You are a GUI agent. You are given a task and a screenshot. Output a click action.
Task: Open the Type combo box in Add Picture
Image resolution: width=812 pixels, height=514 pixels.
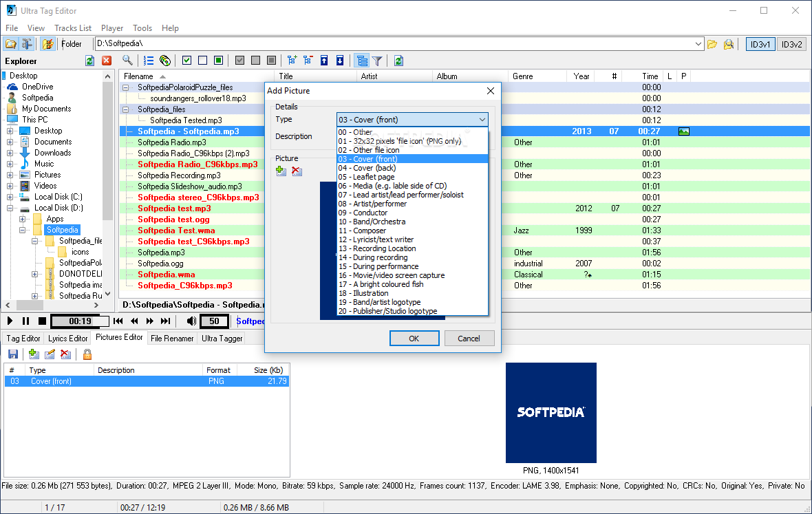click(x=412, y=120)
